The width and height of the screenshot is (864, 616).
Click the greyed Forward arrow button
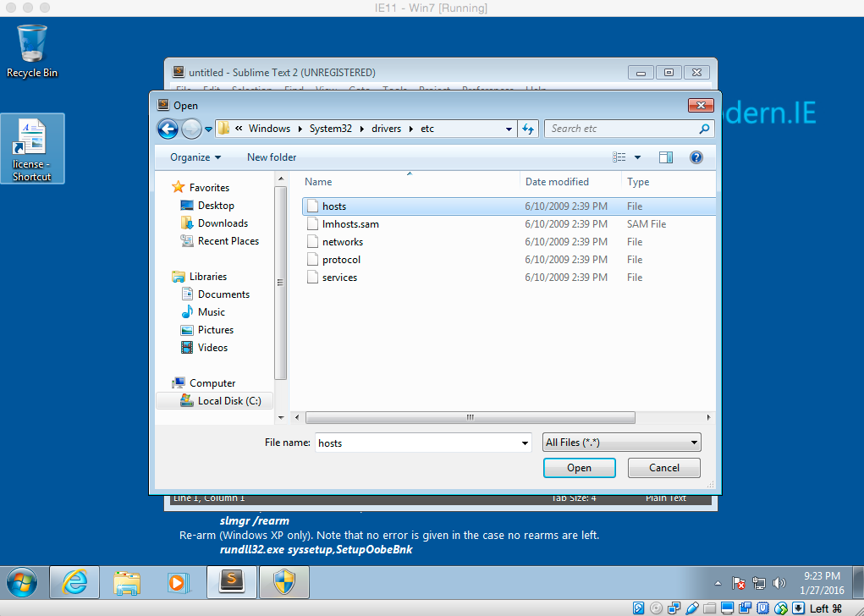point(192,129)
